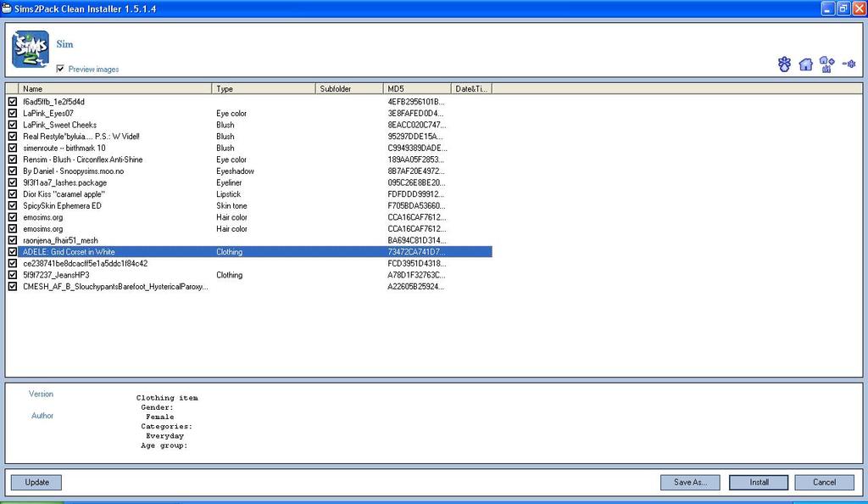The width and height of the screenshot is (868, 504).
Task: Click the snowflake icon at far right
Action: pos(849,64)
